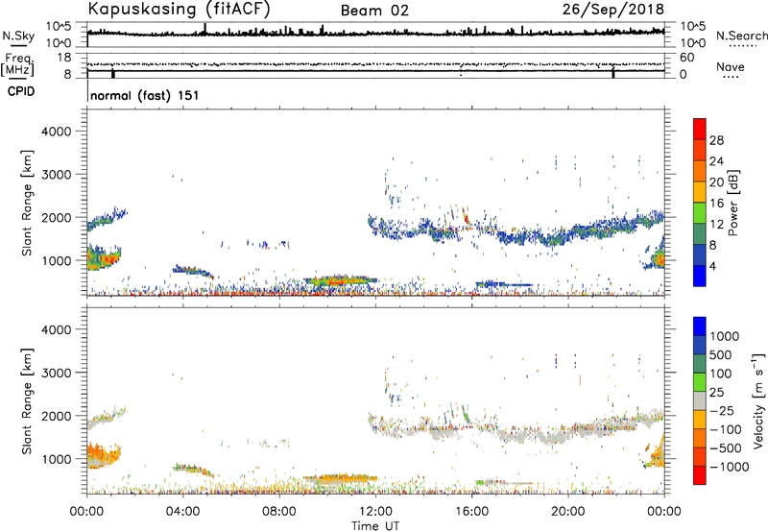Click the 'Kapuskasing (fitACF)' title text
Image resolution: width=768 pixels, height=532 pixels.
[x=179, y=9]
